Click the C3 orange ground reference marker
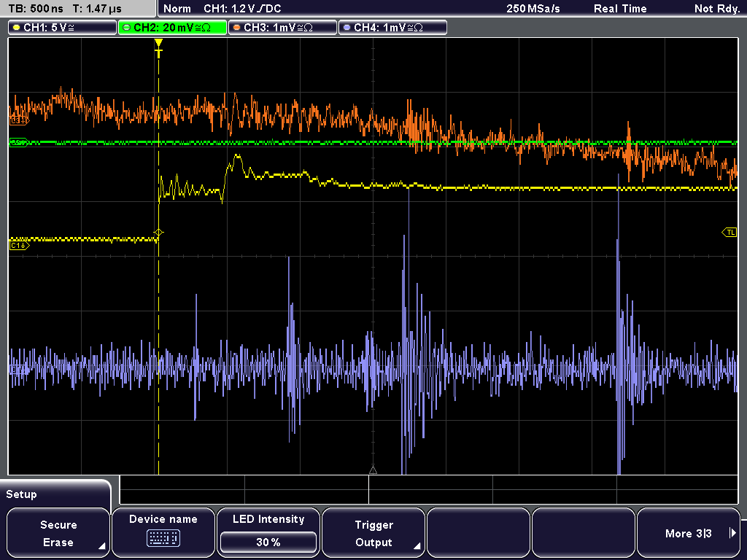The height and width of the screenshot is (560, 747). (19, 122)
